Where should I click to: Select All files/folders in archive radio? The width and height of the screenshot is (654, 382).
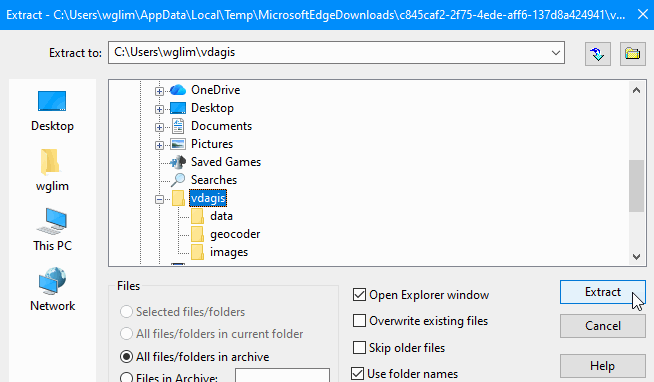point(126,357)
